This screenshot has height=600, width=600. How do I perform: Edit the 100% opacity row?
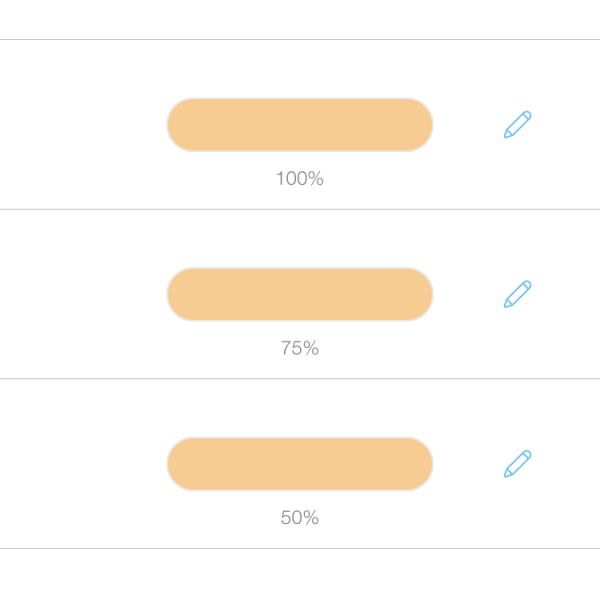[517, 125]
